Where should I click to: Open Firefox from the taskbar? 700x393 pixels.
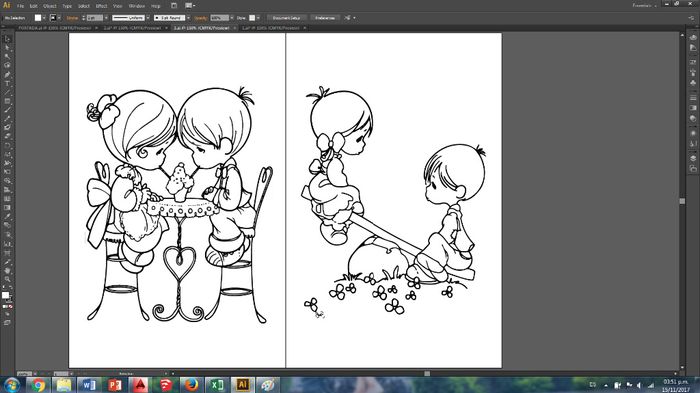pos(192,385)
